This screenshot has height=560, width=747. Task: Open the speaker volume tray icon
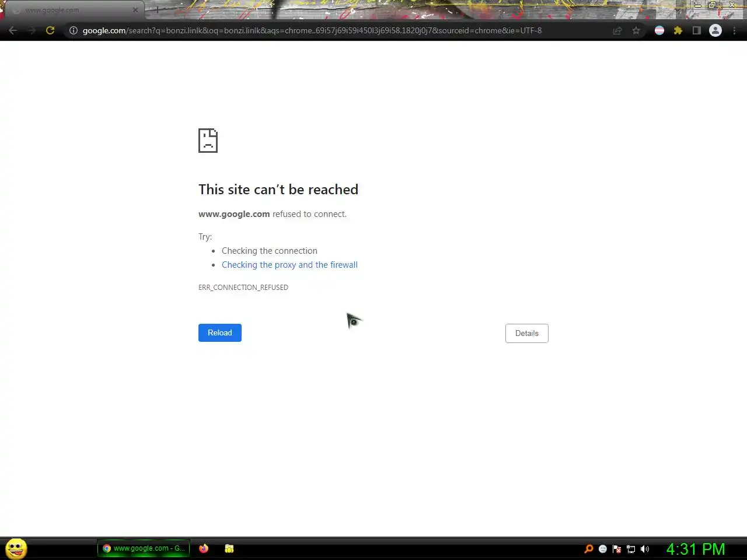coord(645,549)
